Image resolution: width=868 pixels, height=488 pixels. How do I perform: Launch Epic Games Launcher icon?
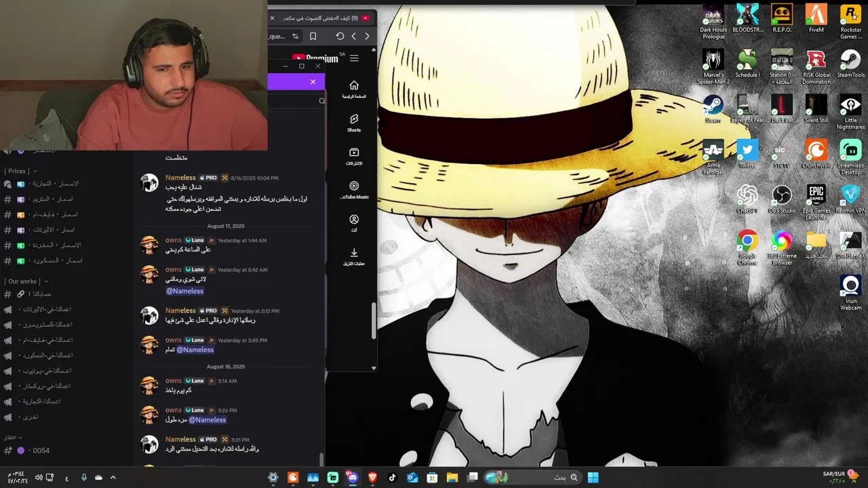(x=816, y=203)
